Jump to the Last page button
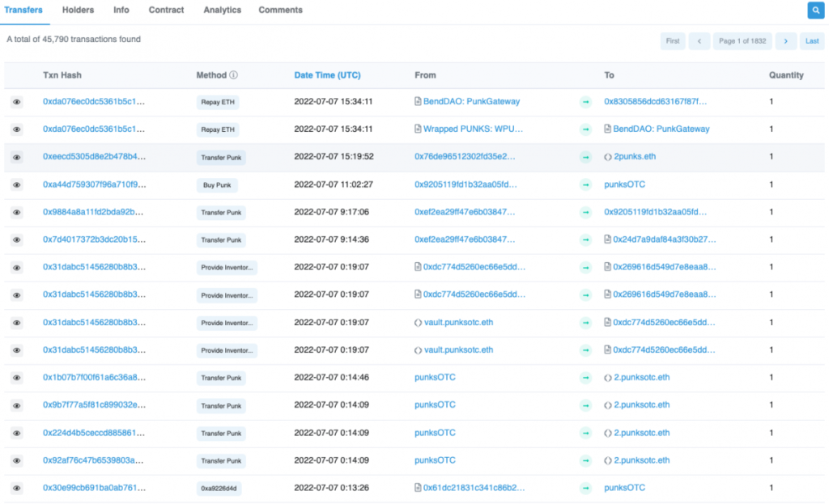 [811, 41]
